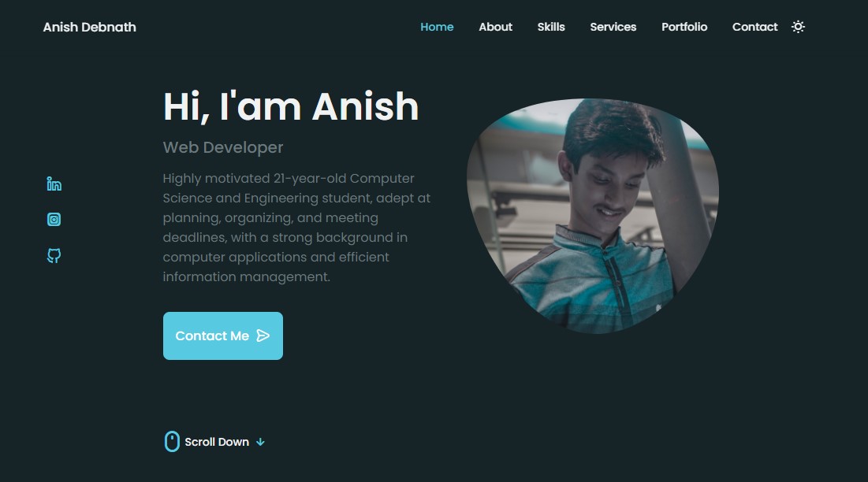Open the About section link
Image resolution: width=868 pixels, height=482 pixels.
pyautogui.click(x=495, y=27)
